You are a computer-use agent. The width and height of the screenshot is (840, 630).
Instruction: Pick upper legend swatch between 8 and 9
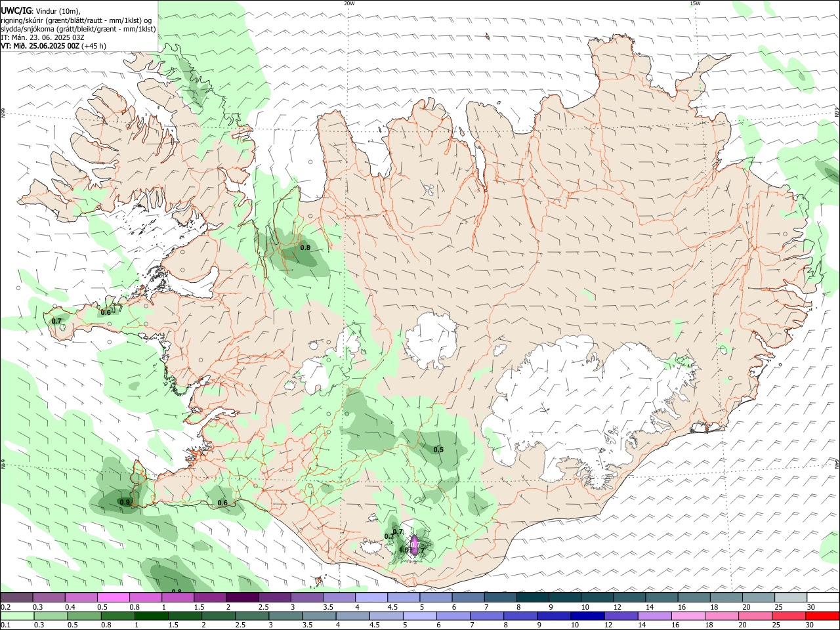coord(533,597)
